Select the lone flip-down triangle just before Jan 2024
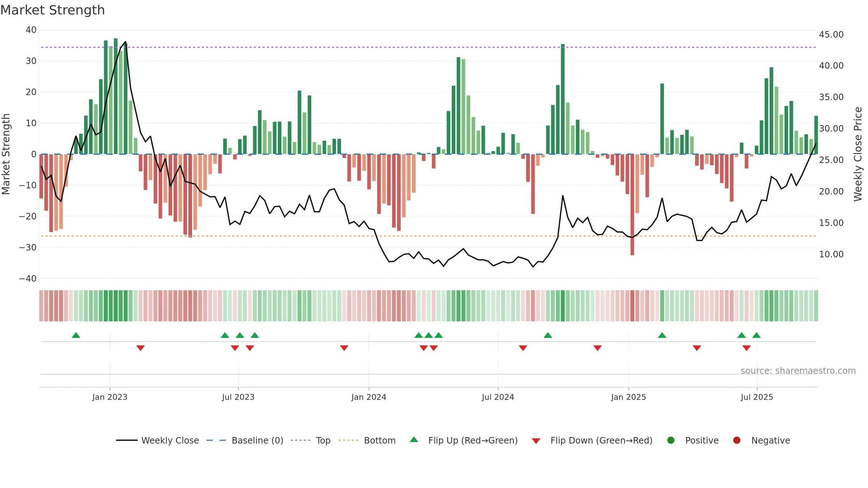 (344, 348)
